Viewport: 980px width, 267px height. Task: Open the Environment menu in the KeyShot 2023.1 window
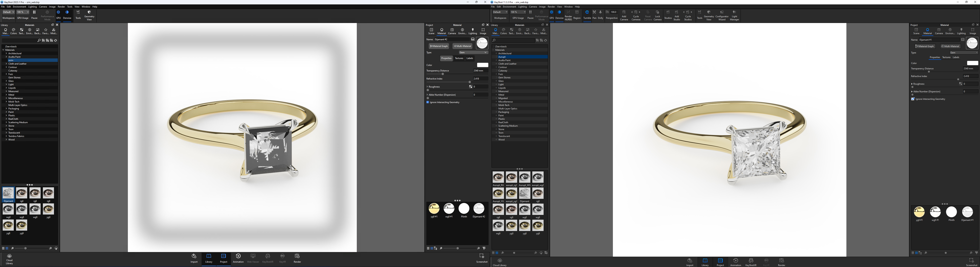coord(19,7)
